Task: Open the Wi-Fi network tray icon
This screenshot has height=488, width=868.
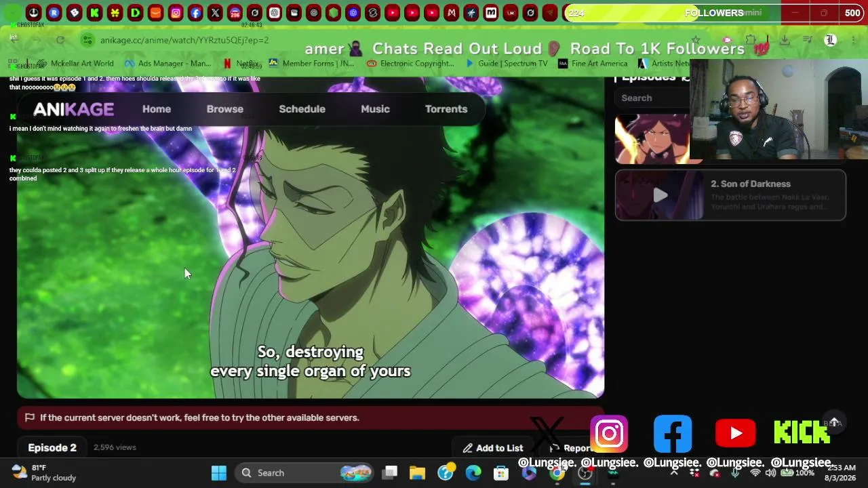Action: tap(755, 473)
